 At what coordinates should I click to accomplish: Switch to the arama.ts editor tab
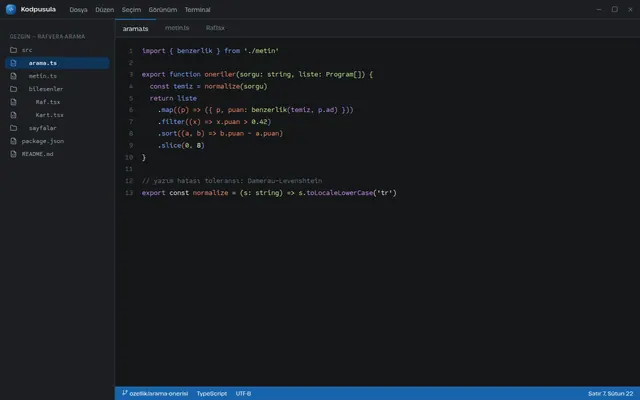136,29
